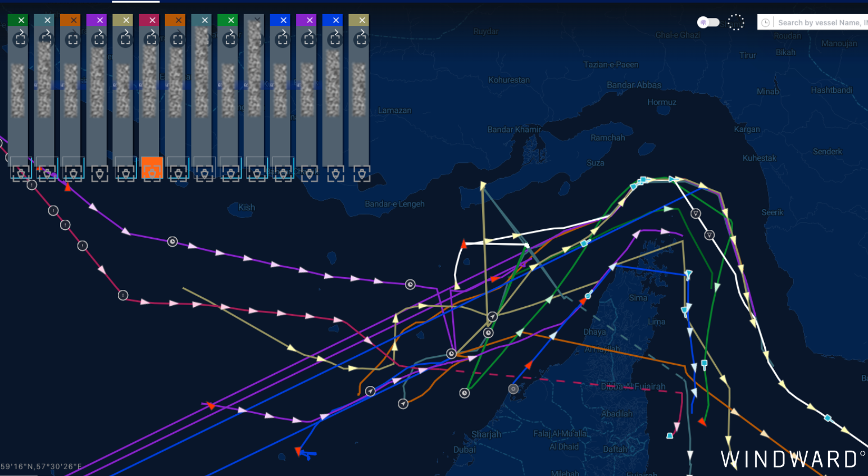Close the last khaki vessel card
This screenshot has height=476, width=868.
click(362, 20)
